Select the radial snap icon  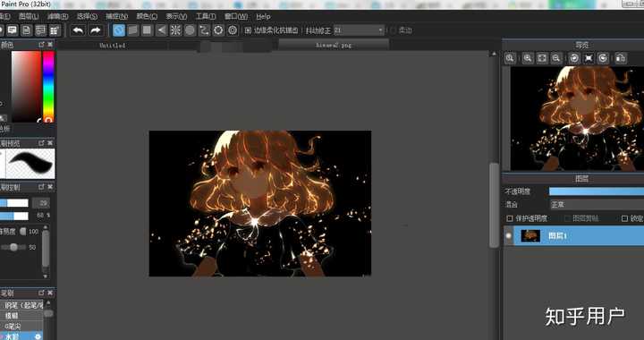coord(176,30)
